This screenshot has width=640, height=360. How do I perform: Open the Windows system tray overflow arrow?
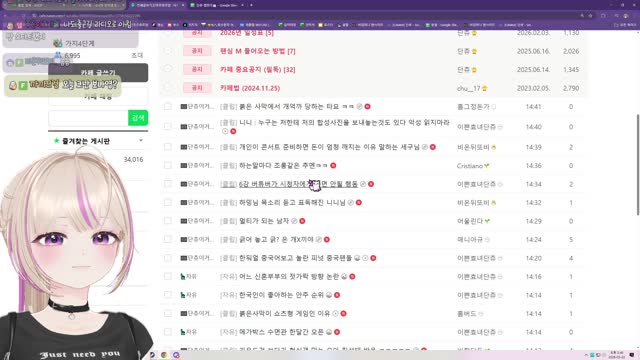(587, 355)
